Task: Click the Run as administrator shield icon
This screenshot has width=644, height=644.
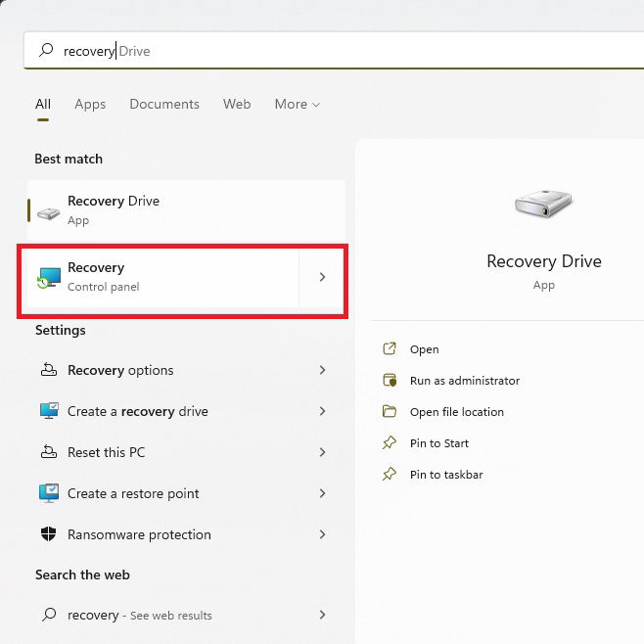Action: 390,380
